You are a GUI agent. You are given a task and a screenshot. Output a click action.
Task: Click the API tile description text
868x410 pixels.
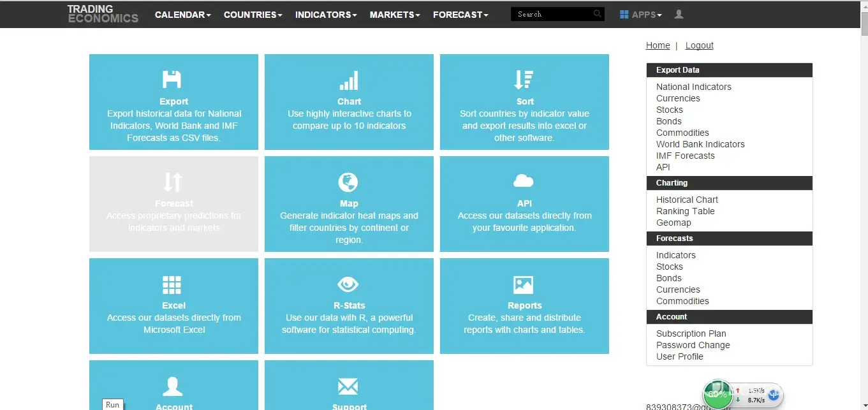coord(524,222)
